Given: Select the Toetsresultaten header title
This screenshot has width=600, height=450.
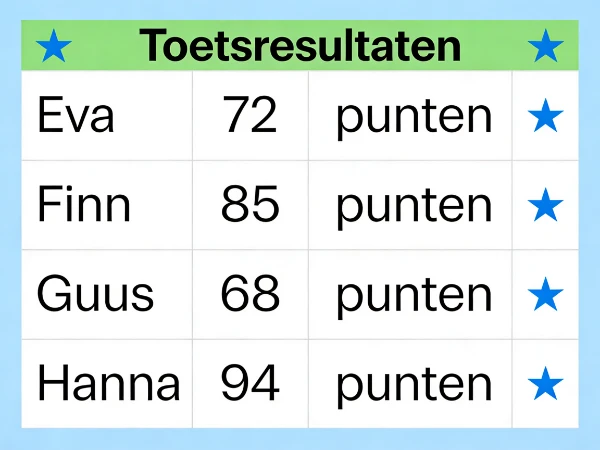Looking at the screenshot, I should [x=300, y=46].
